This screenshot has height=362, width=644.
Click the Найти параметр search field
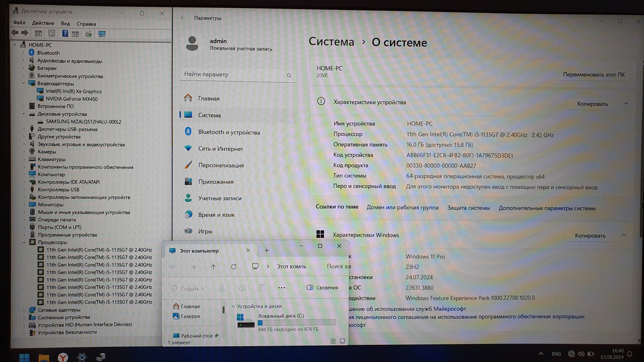[x=234, y=75]
